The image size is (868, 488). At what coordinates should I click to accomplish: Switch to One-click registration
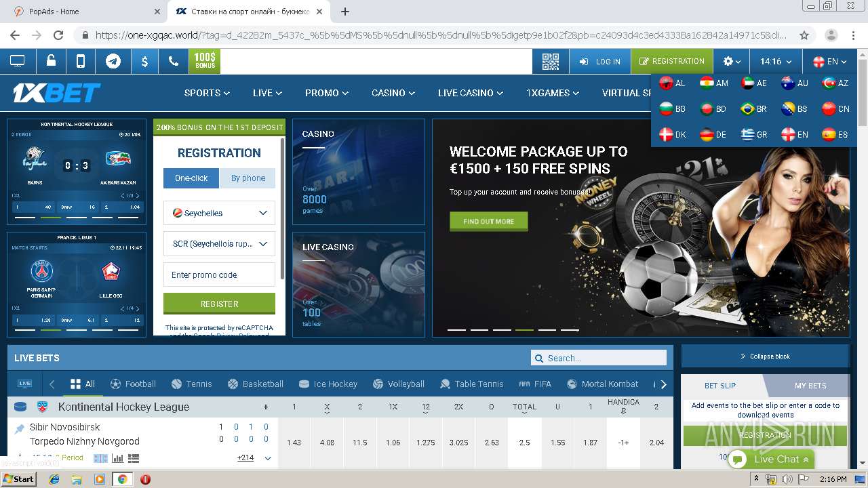(191, 178)
